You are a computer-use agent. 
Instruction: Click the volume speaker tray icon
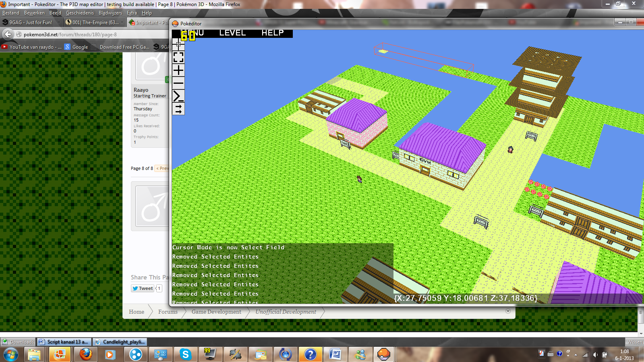595,355
